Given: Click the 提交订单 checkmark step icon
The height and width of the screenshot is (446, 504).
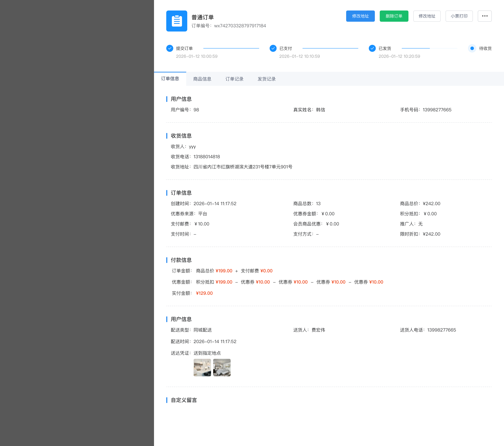Looking at the screenshot, I should pyautogui.click(x=170, y=48).
